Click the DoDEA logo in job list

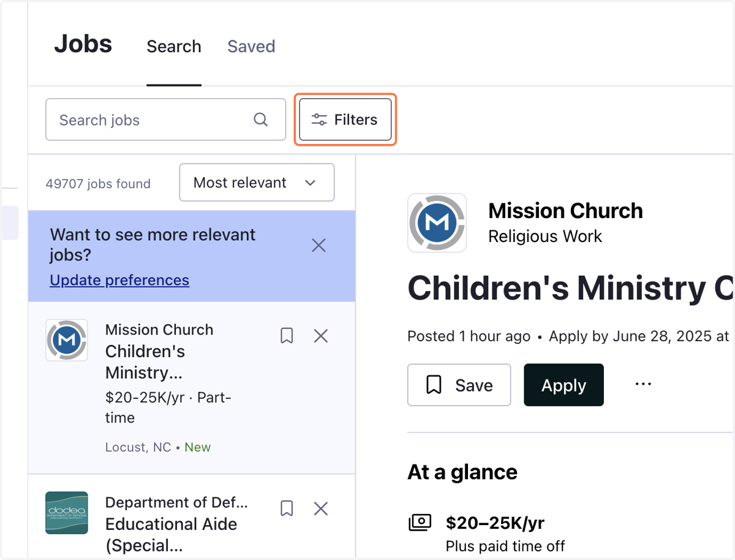(x=67, y=512)
